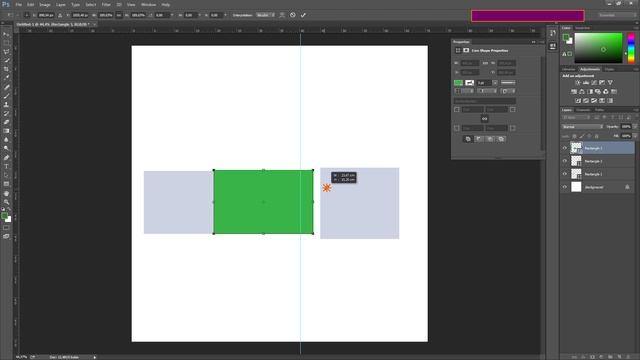Click the stroke color swatch in Properties
This screenshot has height=360, width=640.
[x=469, y=83]
